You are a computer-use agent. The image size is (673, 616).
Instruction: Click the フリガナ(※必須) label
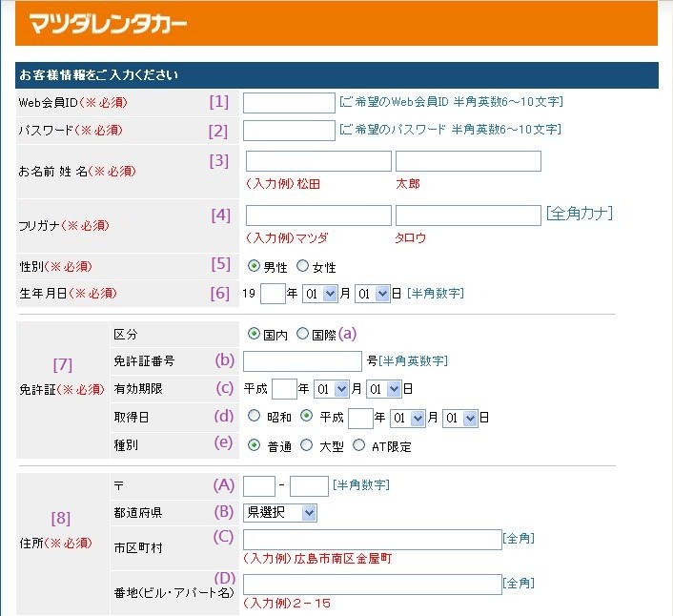pos(64,225)
